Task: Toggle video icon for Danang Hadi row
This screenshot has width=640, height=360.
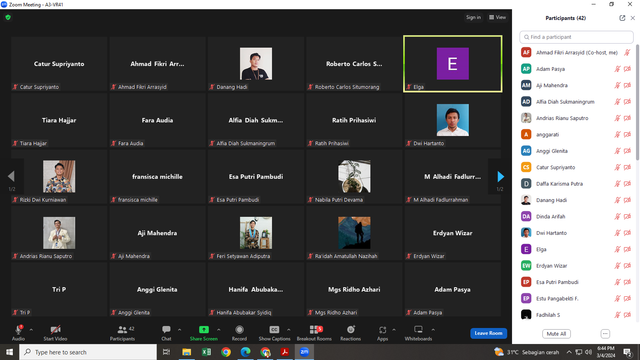Action: tap(627, 200)
